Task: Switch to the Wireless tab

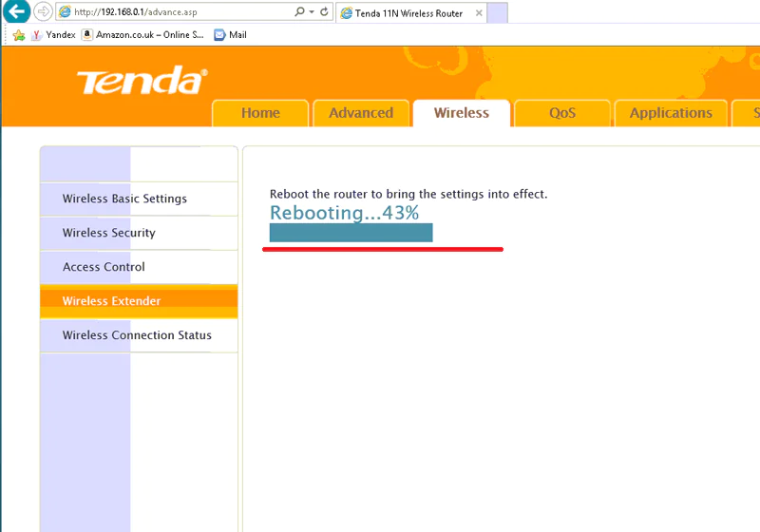Action: tap(462, 113)
